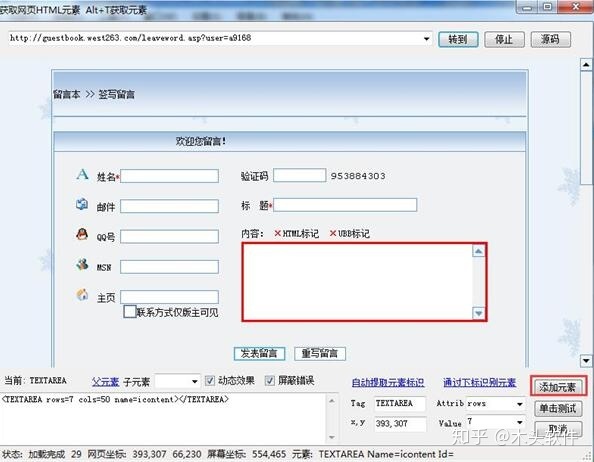
Task: Close the window with the X button
Action: [577, 6]
